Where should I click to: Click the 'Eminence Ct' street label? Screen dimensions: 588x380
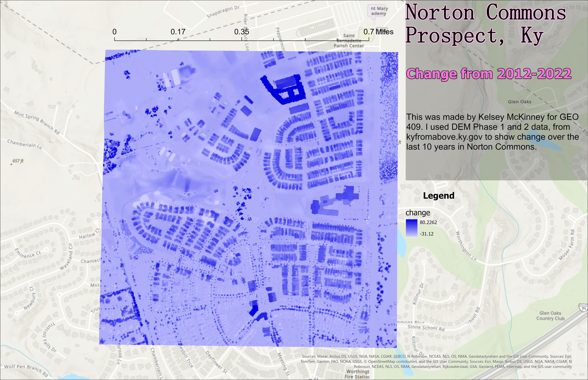28,253
